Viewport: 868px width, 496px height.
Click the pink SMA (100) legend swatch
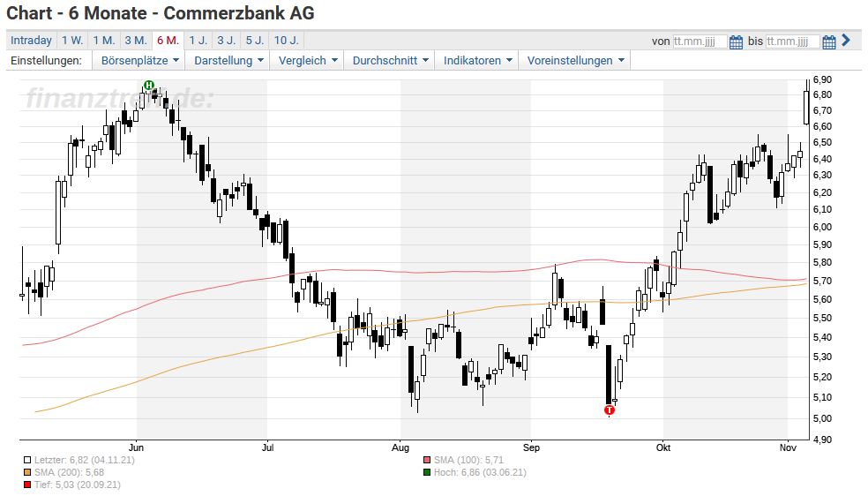point(427,460)
